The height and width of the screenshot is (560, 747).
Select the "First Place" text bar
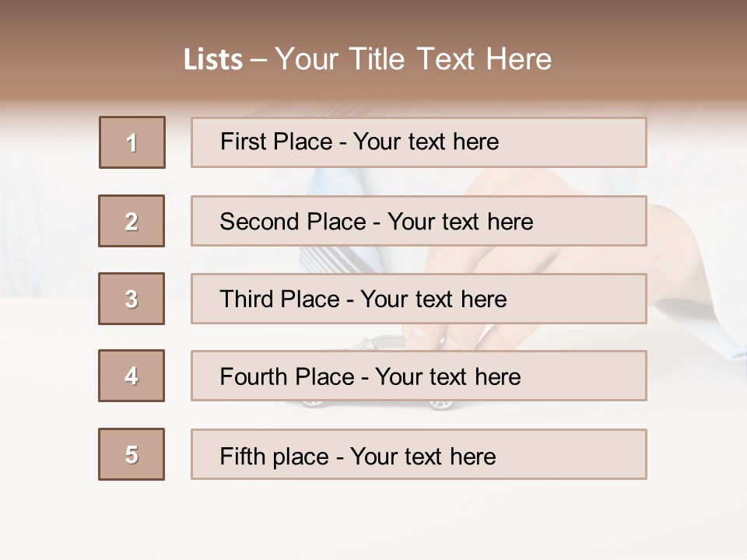tap(419, 142)
